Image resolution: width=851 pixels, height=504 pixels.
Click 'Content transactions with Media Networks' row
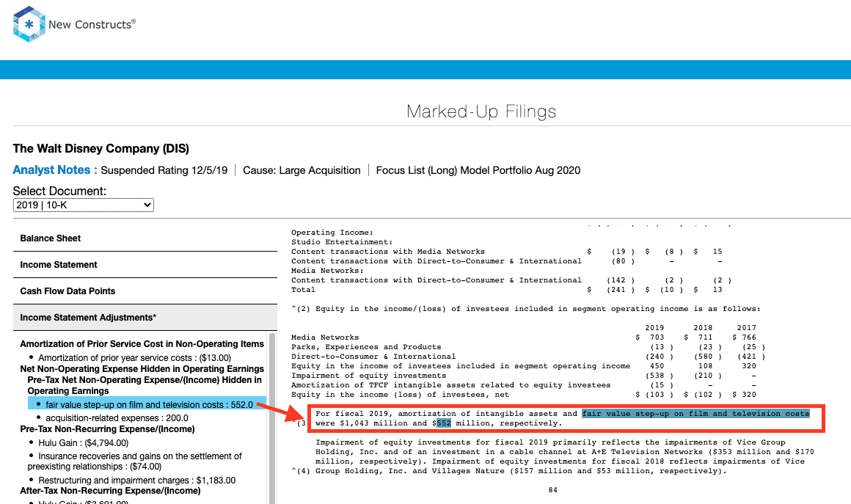(507, 252)
